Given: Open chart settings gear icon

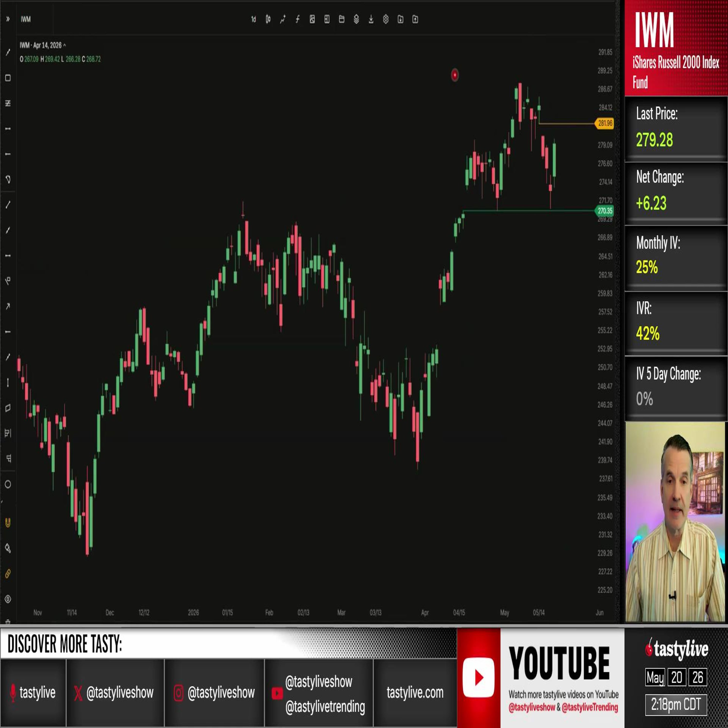Looking at the screenshot, I should (x=386, y=19).
